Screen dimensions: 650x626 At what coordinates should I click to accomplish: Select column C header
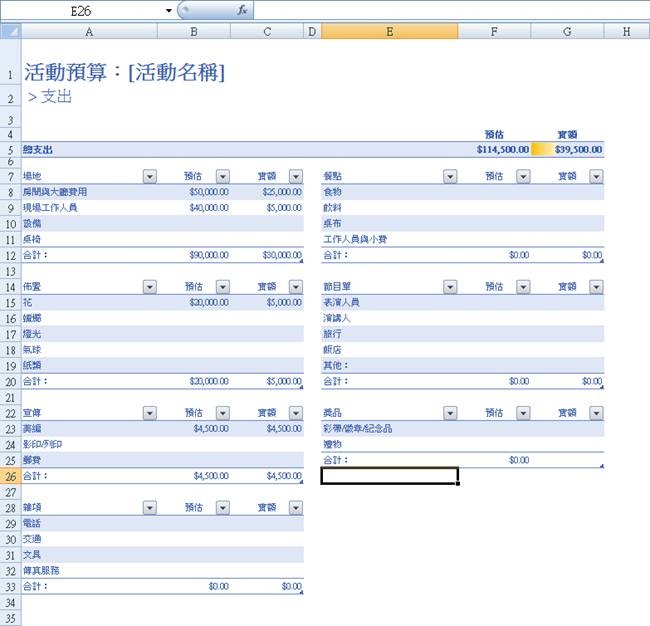pos(267,32)
